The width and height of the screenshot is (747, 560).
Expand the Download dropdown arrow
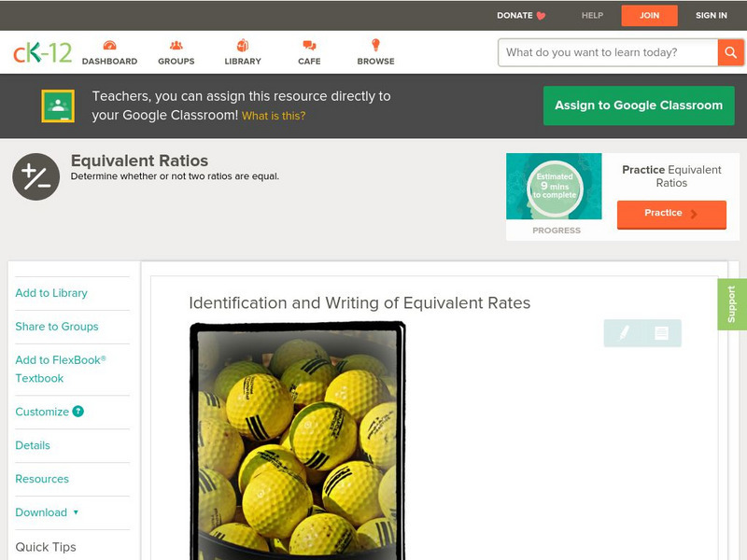click(76, 512)
